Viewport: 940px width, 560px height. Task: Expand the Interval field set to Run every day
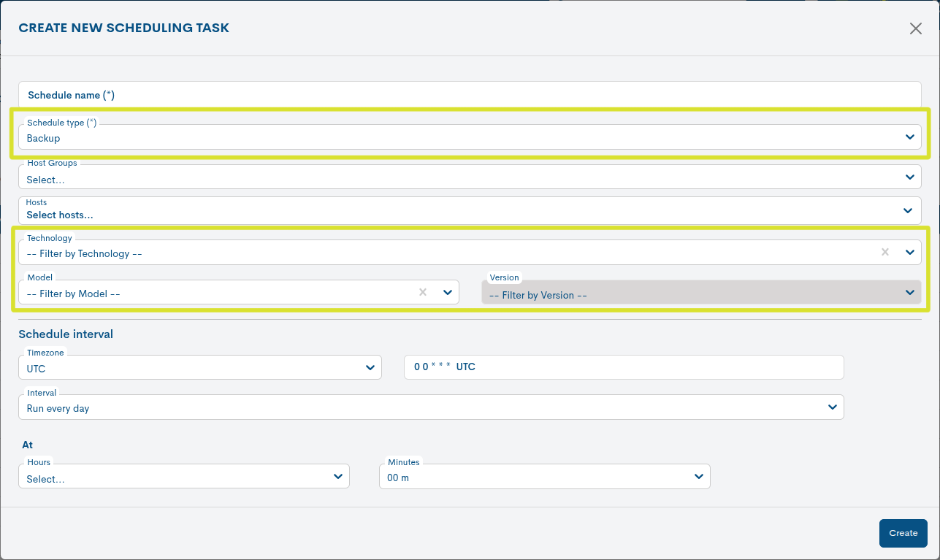point(431,407)
